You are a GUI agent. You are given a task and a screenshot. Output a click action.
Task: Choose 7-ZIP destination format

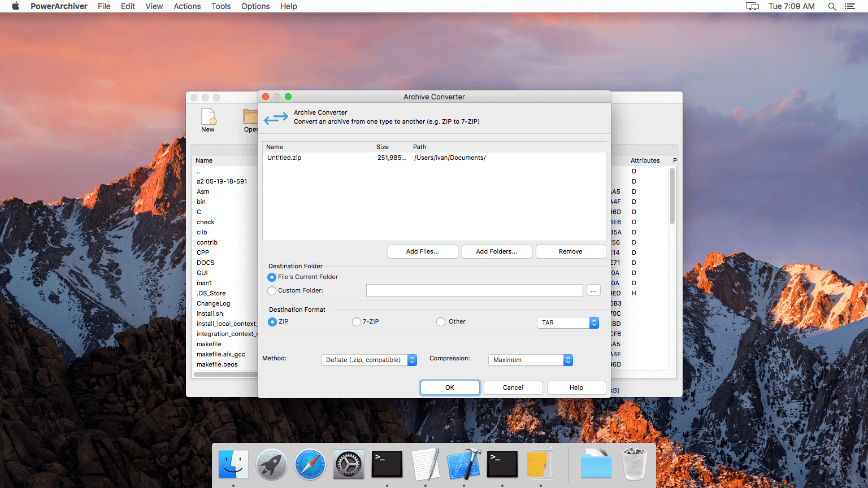click(357, 322)
